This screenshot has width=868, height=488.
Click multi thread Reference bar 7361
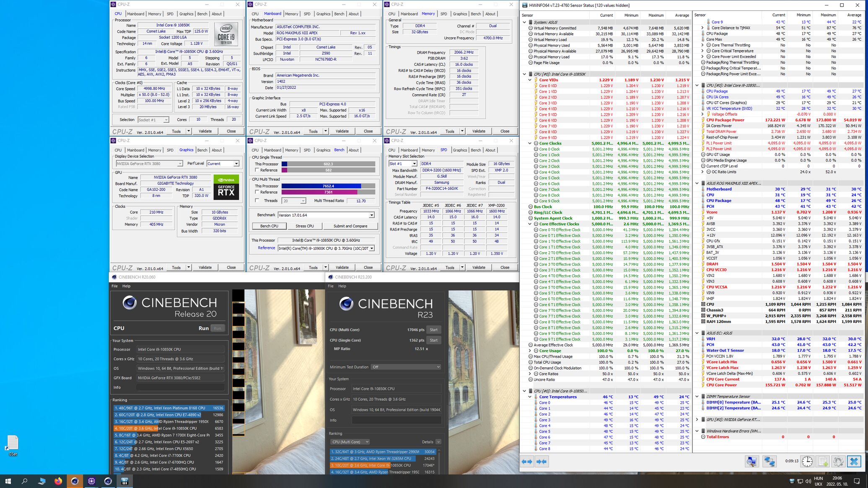[x=328, y=192]
